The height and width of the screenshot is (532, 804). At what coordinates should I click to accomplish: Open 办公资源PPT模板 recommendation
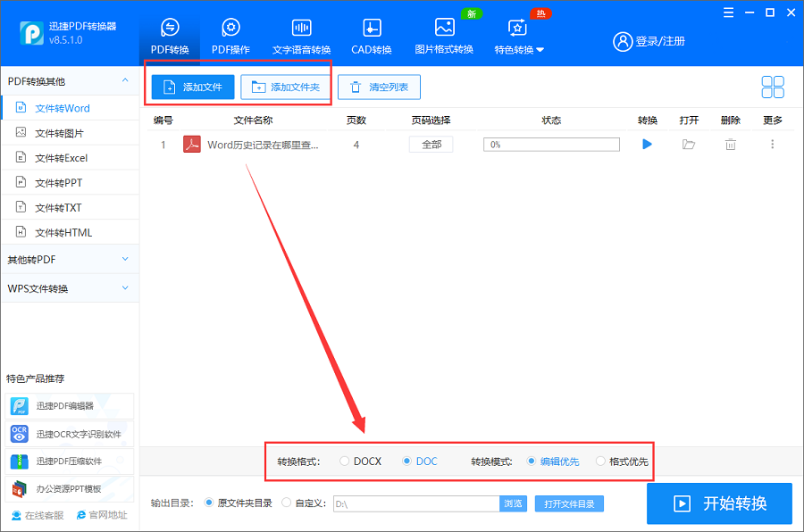(69, 489)
